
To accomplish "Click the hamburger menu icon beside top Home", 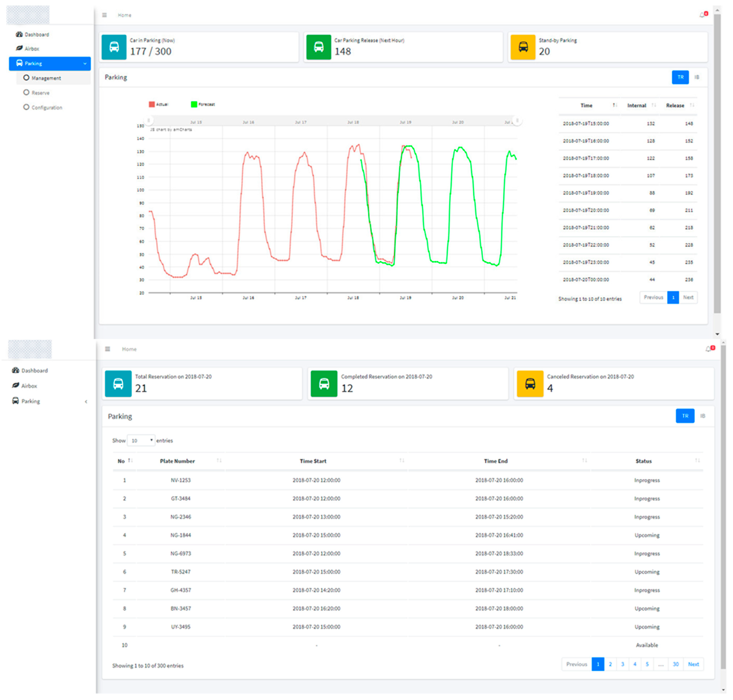I will click(x=104, y=15).
